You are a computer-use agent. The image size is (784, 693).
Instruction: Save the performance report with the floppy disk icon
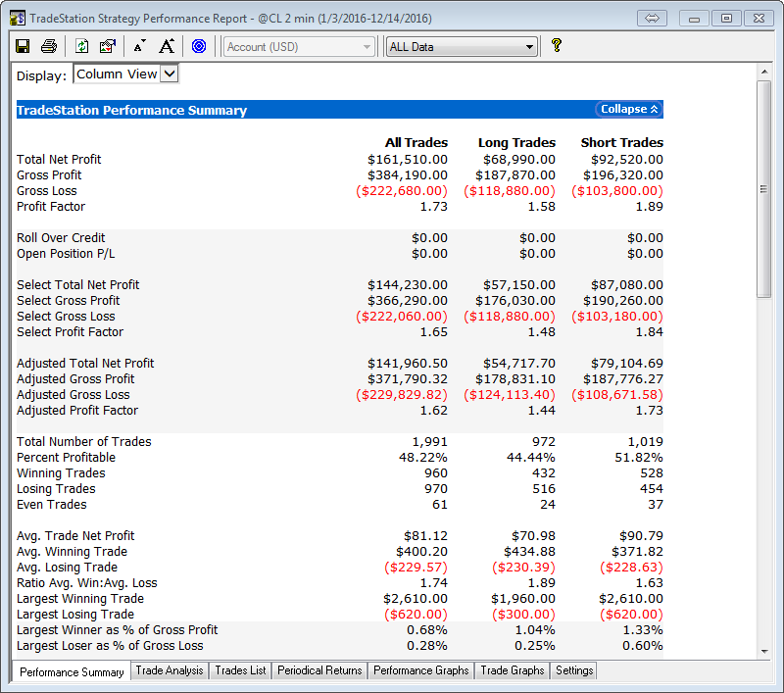[x=23, y=46]
